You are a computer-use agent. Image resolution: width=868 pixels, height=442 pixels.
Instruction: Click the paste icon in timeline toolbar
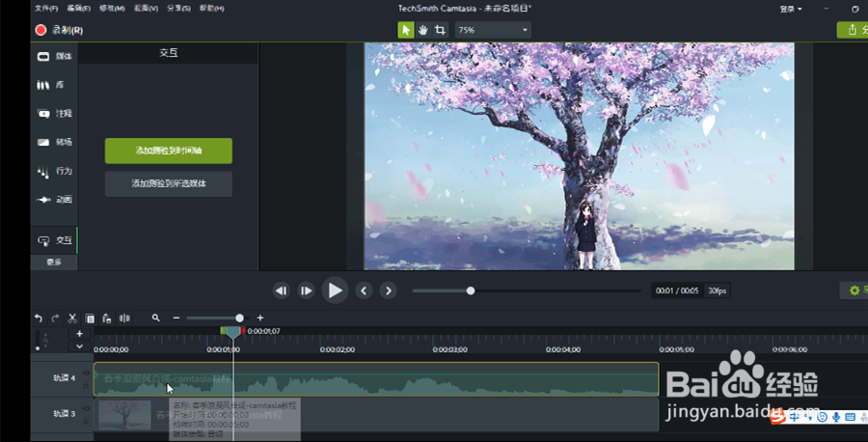107,318
